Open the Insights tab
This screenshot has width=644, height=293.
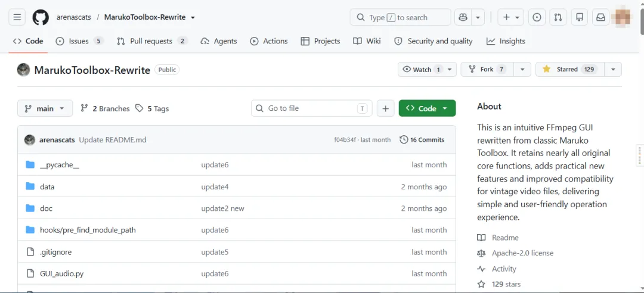point(506,41)
